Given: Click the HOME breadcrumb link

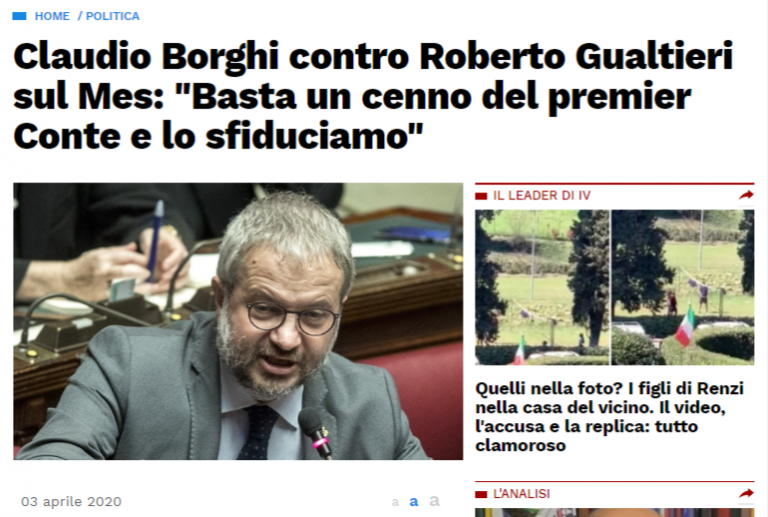Looking at the screenshot, I should point(52,16).
